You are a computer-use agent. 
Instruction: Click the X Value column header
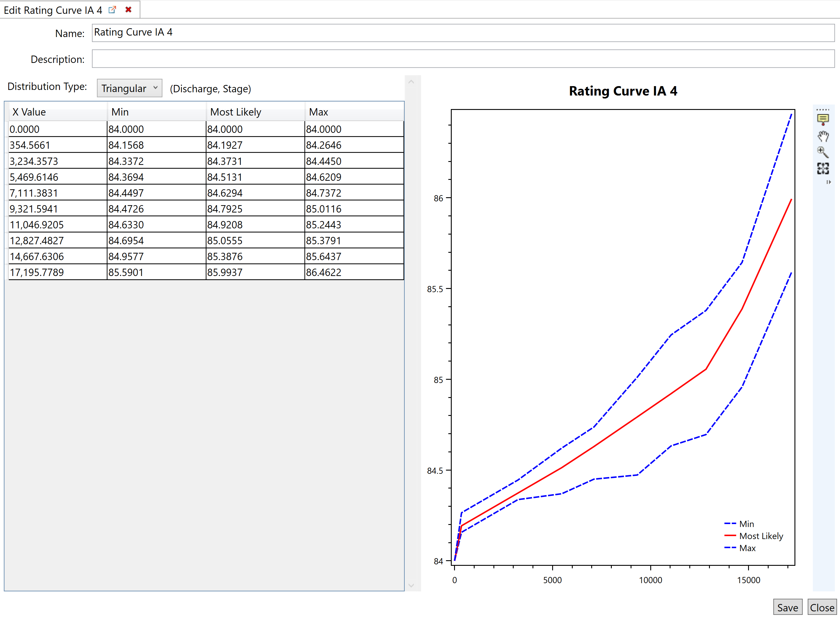tap(58, 112)
